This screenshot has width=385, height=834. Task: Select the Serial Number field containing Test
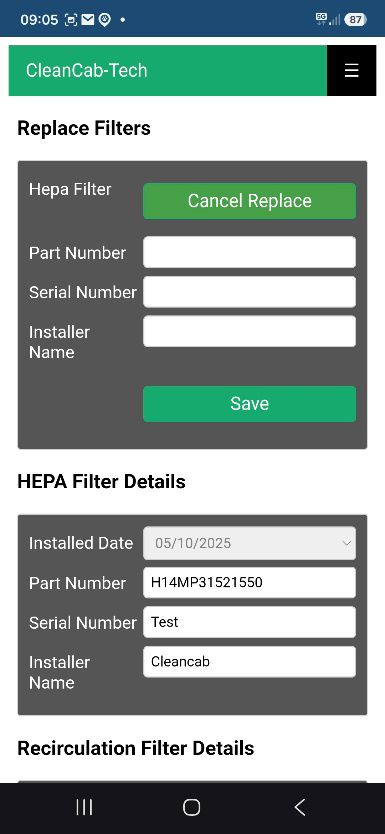[249, 622]
